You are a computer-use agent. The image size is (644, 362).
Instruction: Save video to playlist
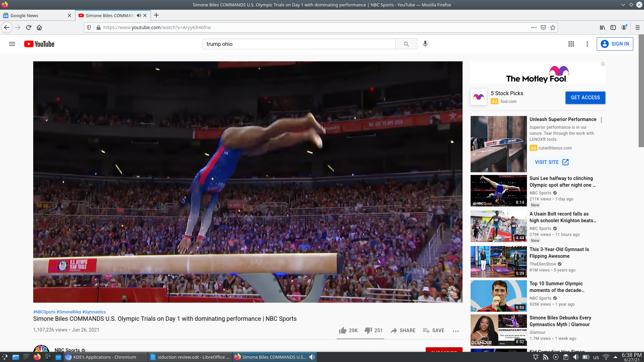433,330
